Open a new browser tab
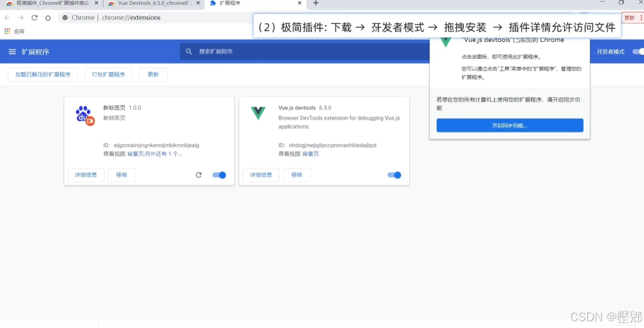Image resolution: width=644 pixels, height=328 pixels. click(315, 3)
